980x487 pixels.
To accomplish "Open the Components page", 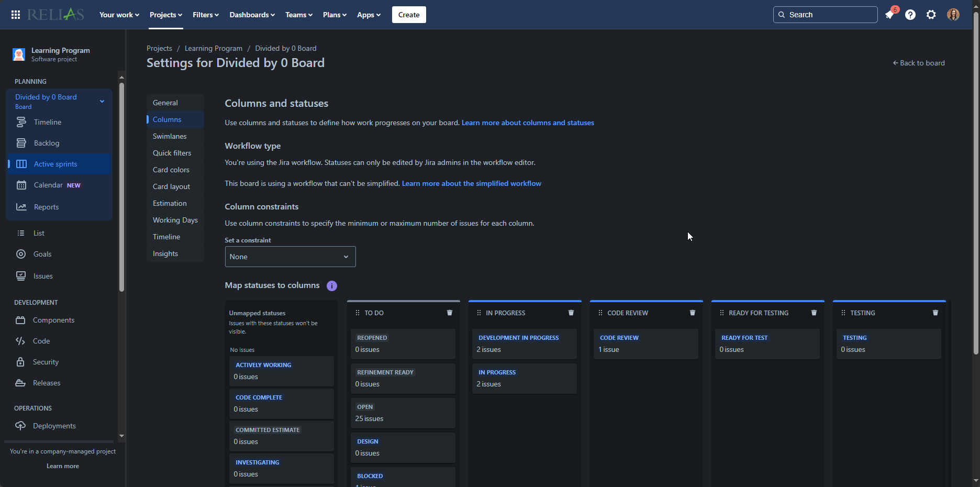I will coord(52,320).
